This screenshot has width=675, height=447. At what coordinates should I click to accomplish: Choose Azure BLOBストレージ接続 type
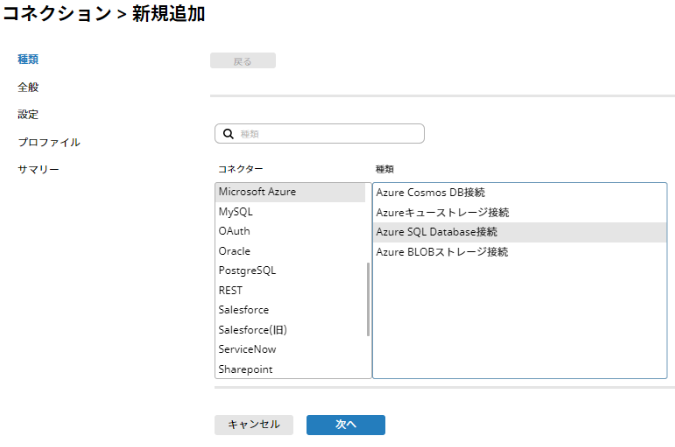tap(520, 252)
